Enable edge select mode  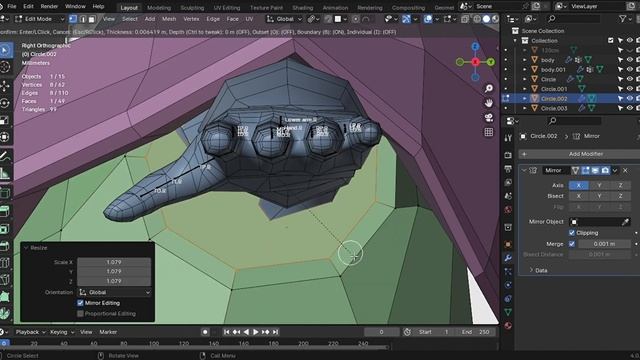tap(83, 19)
